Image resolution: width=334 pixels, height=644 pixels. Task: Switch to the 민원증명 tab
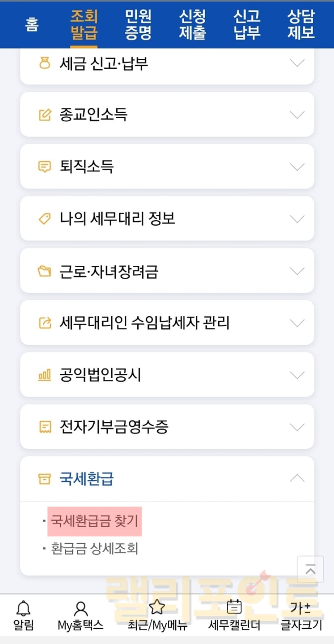(x=138, y=24)
